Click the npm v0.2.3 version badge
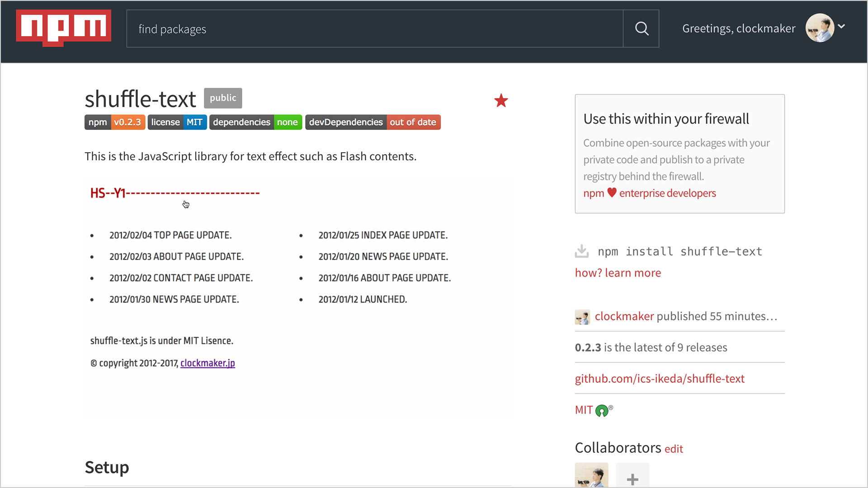This screenshot has width=868, height=488. 115,122
